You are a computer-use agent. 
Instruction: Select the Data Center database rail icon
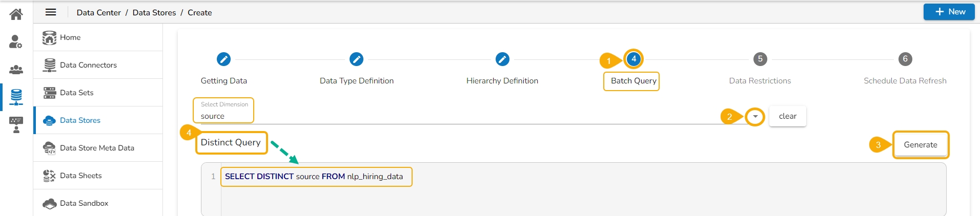(x=16, y=96)
